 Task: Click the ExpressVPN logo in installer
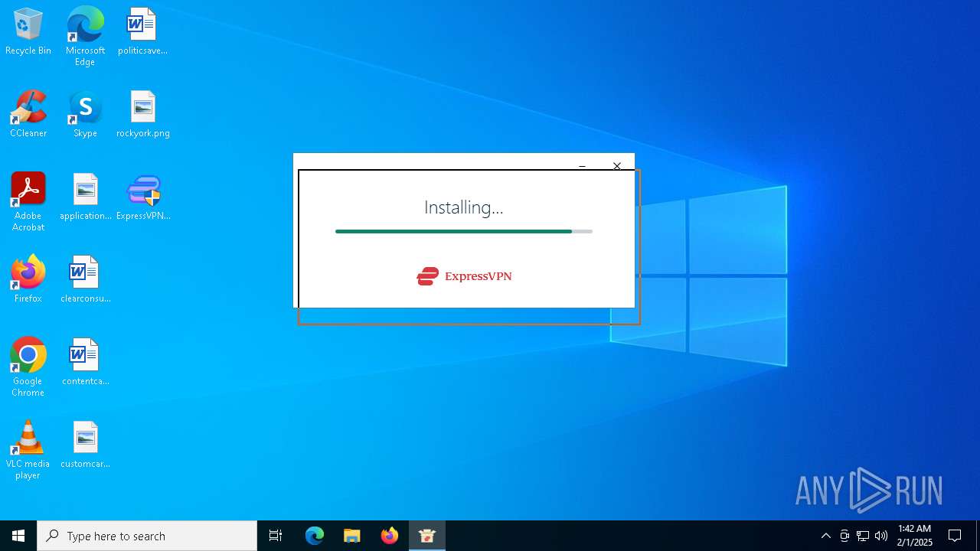(464, 276)
